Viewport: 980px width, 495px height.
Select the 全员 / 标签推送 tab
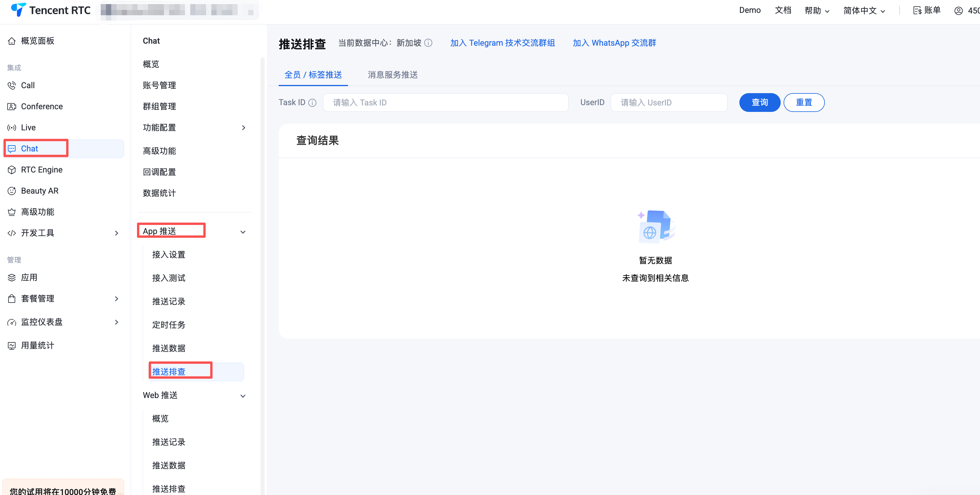pyautogui.click(x=313, y=75)
